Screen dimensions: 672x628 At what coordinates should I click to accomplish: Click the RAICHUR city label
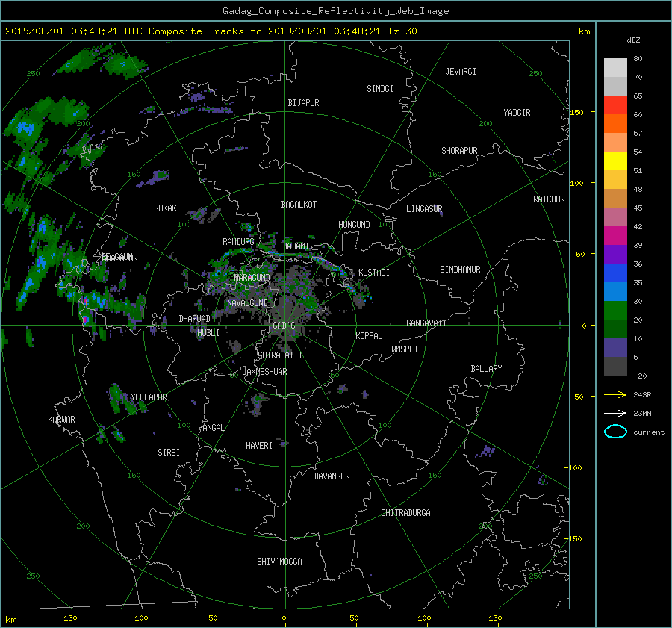549,199
